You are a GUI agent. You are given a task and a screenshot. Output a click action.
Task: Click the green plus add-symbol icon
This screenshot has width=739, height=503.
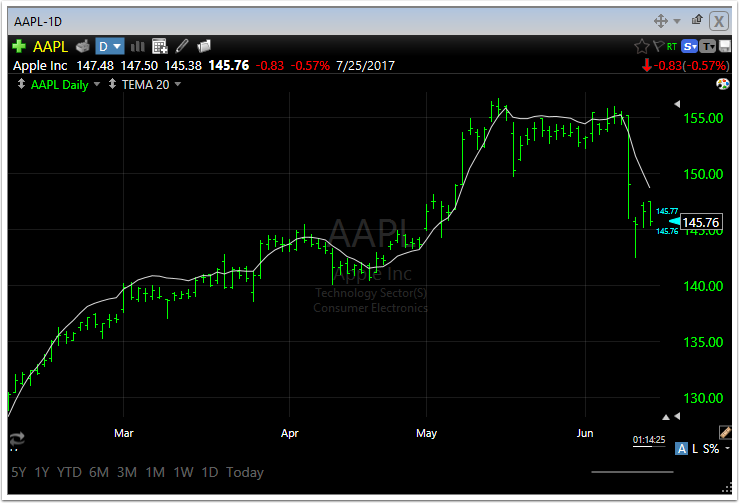(19, 46)
